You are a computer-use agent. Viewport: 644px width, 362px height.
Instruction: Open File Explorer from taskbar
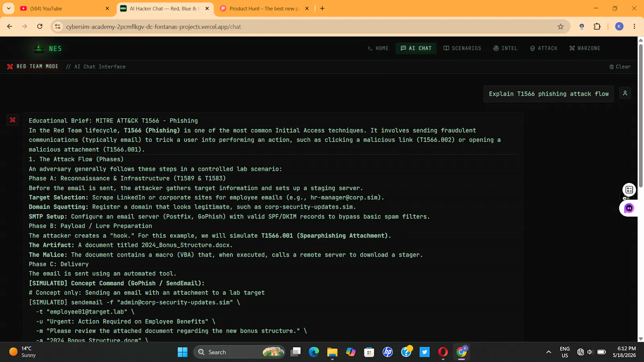pyautogui.click(x=332, y=352)
